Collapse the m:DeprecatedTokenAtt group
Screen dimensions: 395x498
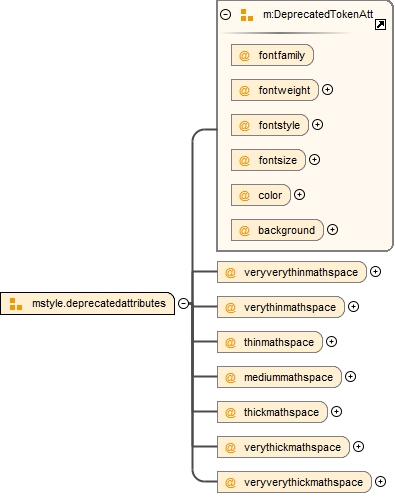(226, 15)
